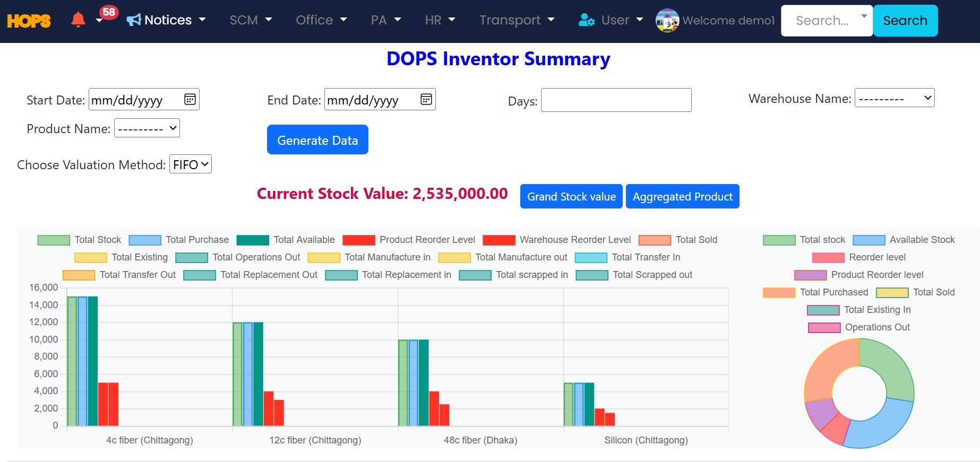Viewport: 980px width, 462px height.
Task: Open the Product Name dropdown
Action: click(147, 128)
